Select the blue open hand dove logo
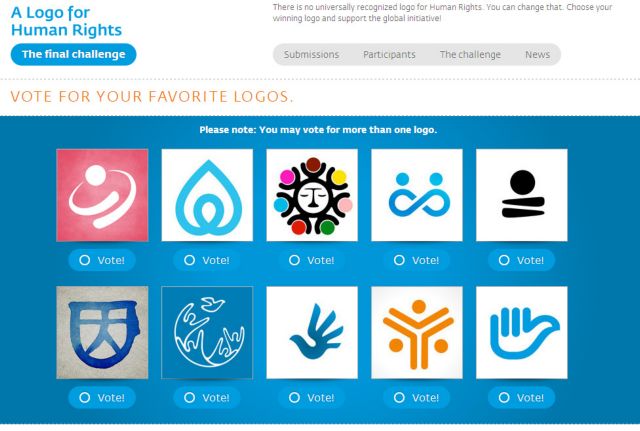 tap(522, 333)
